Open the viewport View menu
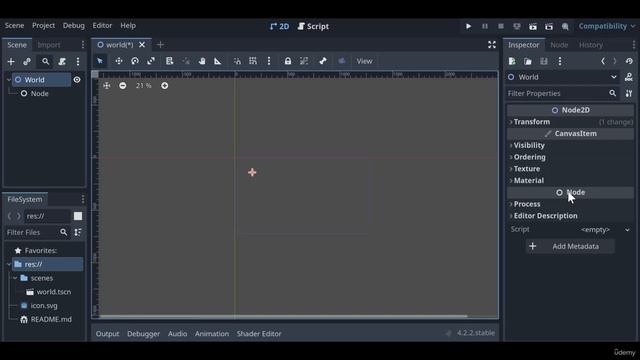Viewport: 640px width, 360px height. 364,61
